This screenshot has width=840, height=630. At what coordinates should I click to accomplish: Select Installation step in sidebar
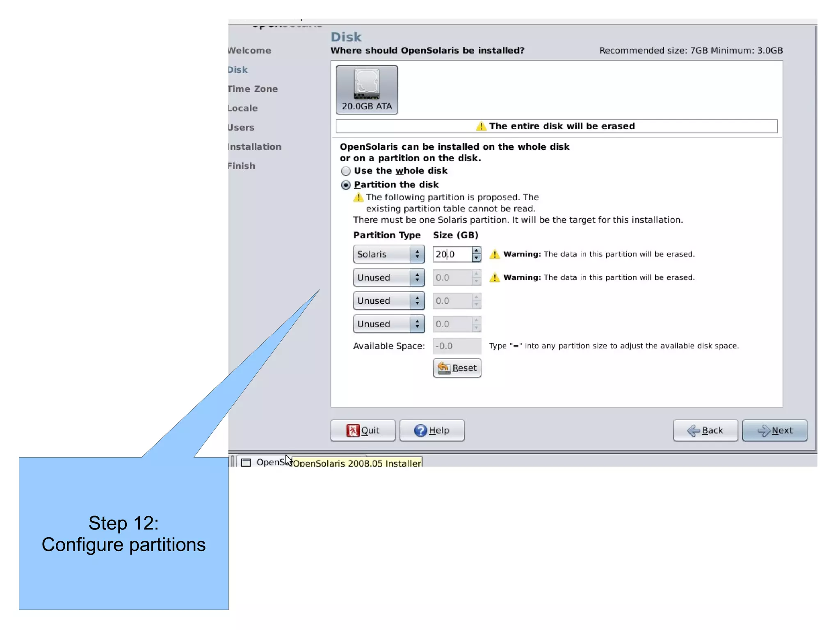[255, 147]
